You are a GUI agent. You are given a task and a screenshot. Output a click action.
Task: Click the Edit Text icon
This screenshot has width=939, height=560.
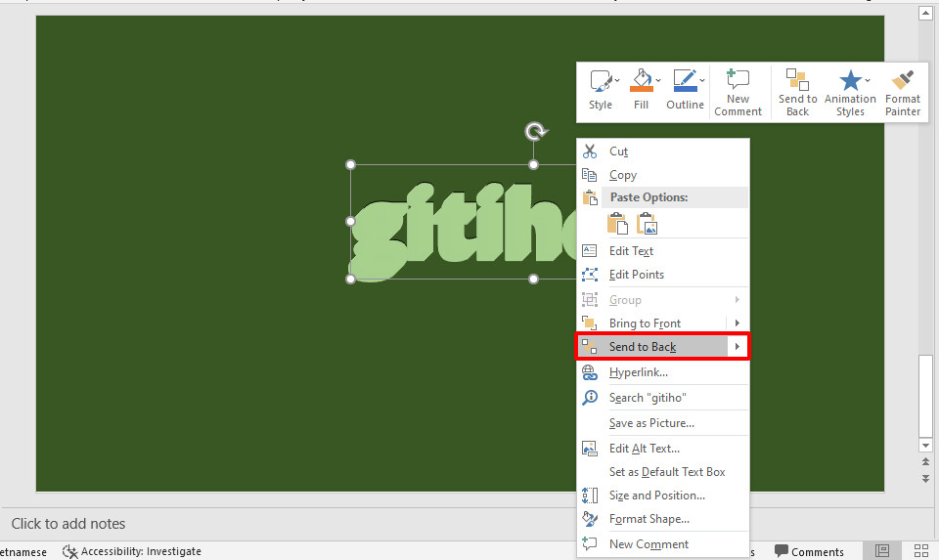[x=590, y=251]
